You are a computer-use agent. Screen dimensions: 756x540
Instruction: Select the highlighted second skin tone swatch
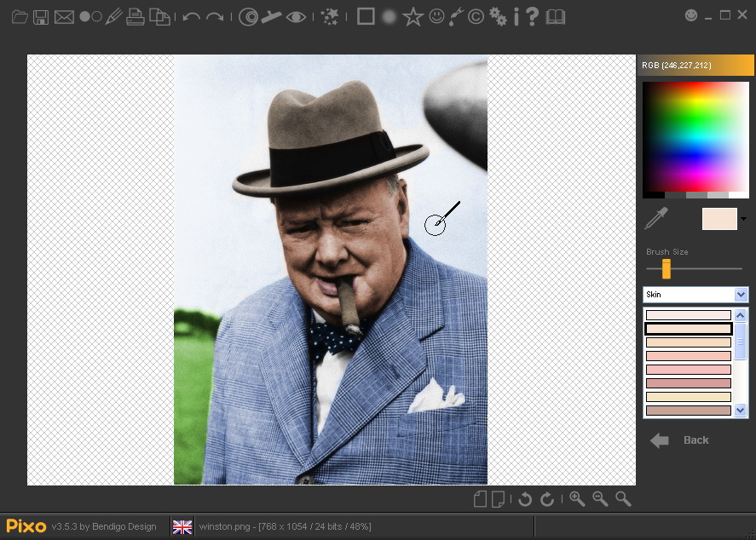coord(689,329)
